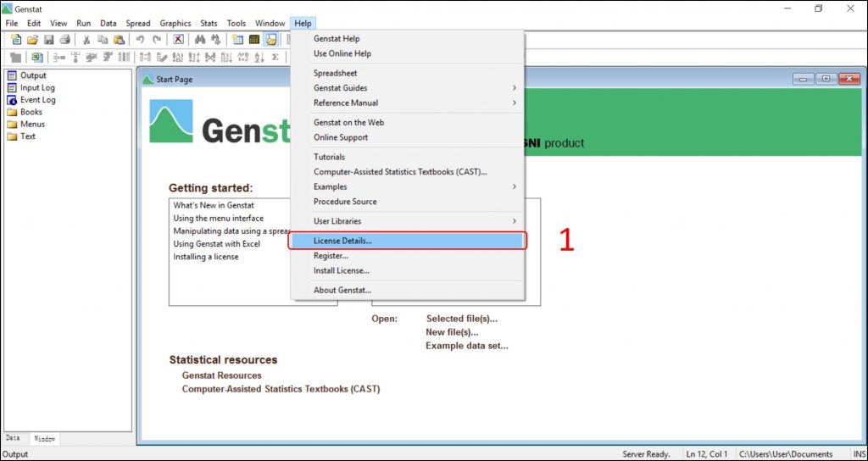Click the gray folder icon in second toolbar

click(x=15, y=57)
